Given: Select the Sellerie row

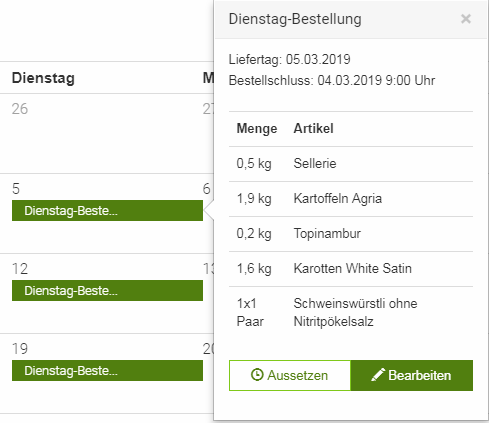Looking at the screenshot, I should coord(351,164).
